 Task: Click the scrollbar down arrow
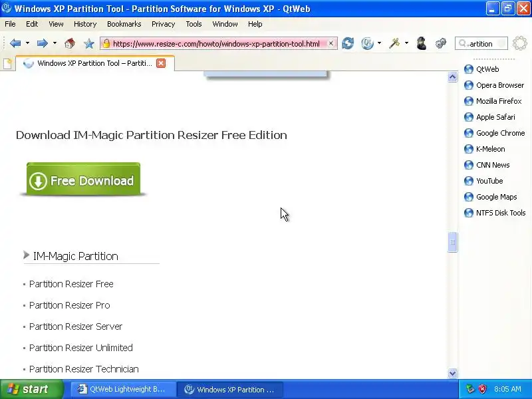pos(452,373)
